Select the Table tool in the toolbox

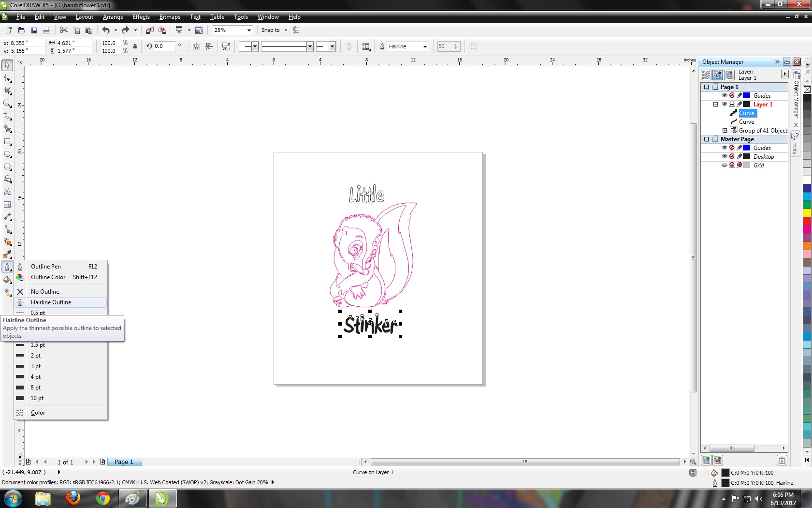click(7, 204)
